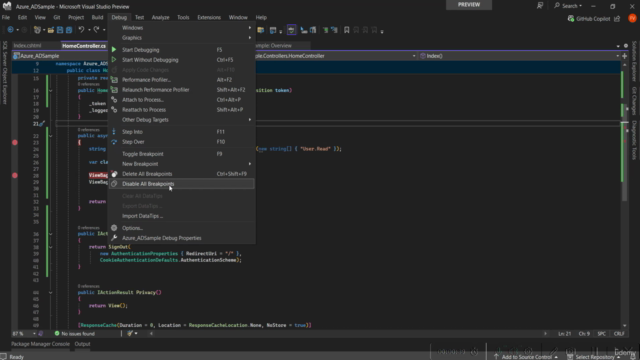Click the Search box in title bar
Screen dimensions: 640x360
[x=568, y=6]
